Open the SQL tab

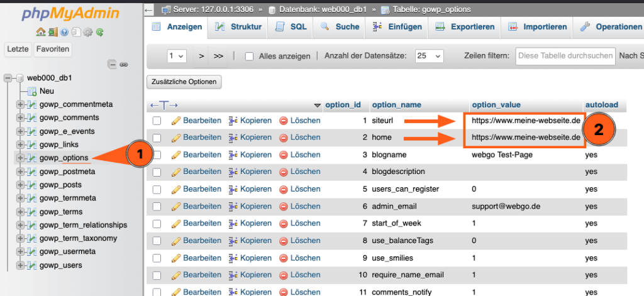pyautogui.click(x=291, y=26)
